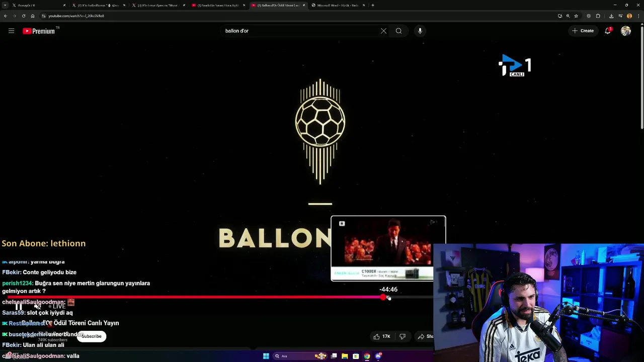Open Discord from the taskbar
644x362 pixels.
point(378,356)
